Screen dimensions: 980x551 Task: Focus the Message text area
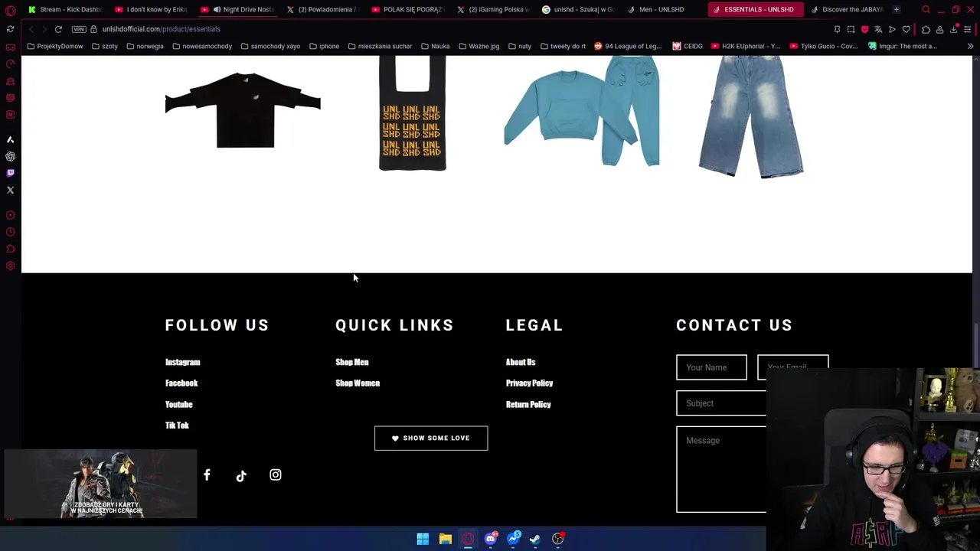coord(721,469)
